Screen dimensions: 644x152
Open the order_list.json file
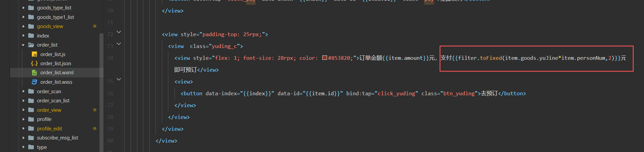pyautogui.click(x=56, y=64)
